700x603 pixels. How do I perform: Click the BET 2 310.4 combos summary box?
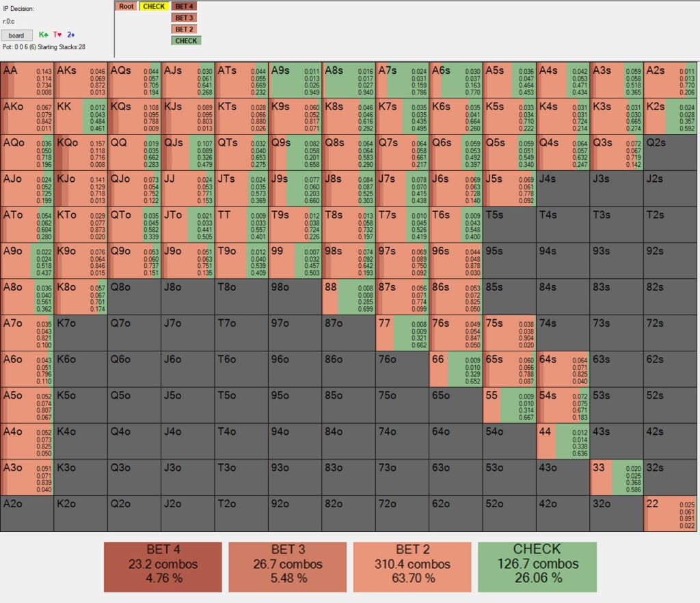[x=412, y=567]
